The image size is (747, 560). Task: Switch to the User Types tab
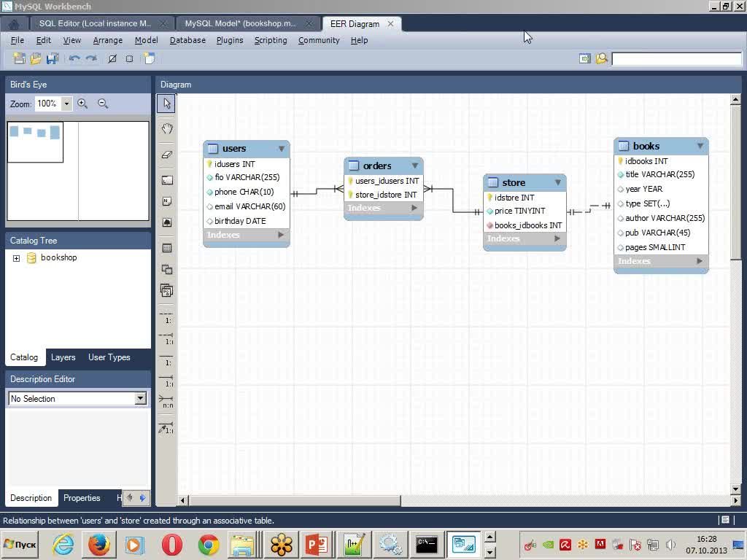[109, 357]
